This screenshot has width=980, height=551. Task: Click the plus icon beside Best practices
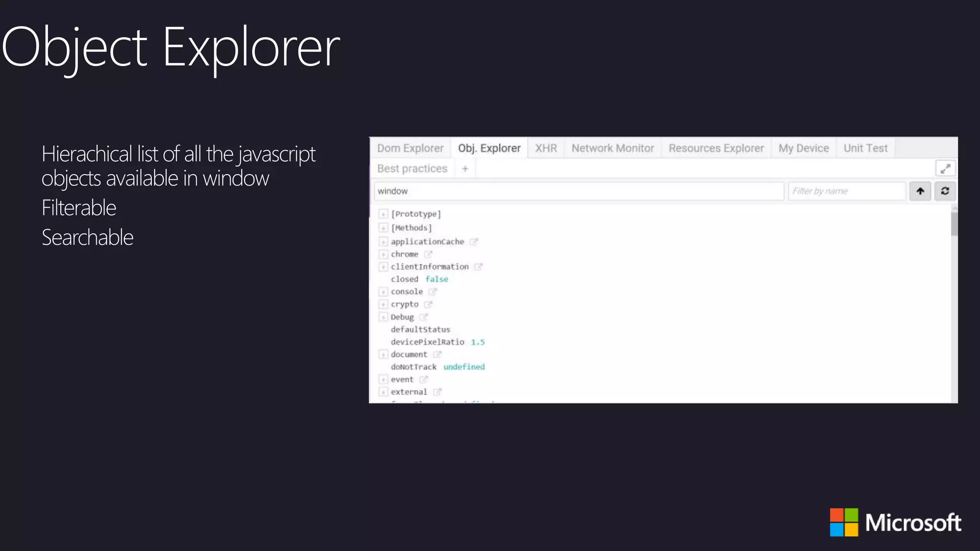(465, 169)
